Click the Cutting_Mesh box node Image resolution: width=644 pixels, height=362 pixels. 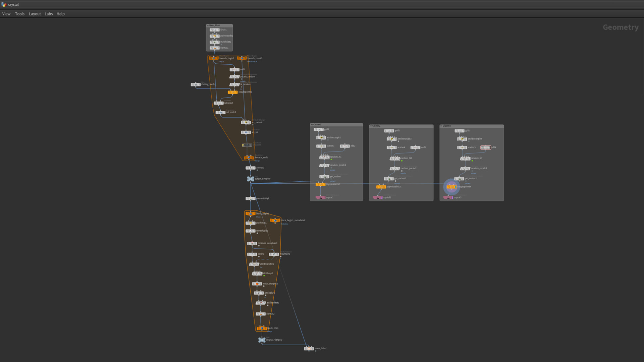tap(196, 84)
